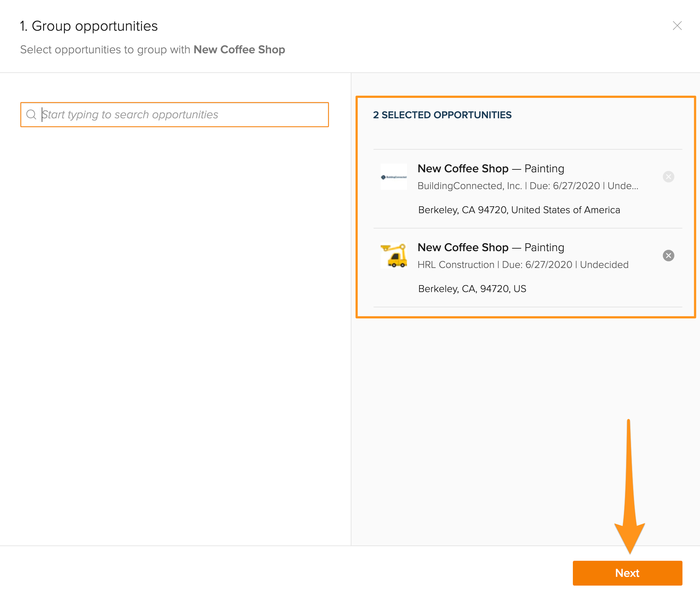The height and width of the screenshot is (598, 700).
Task: Click the HRL Construction crane truck logo
Action: tap(393, 256)
